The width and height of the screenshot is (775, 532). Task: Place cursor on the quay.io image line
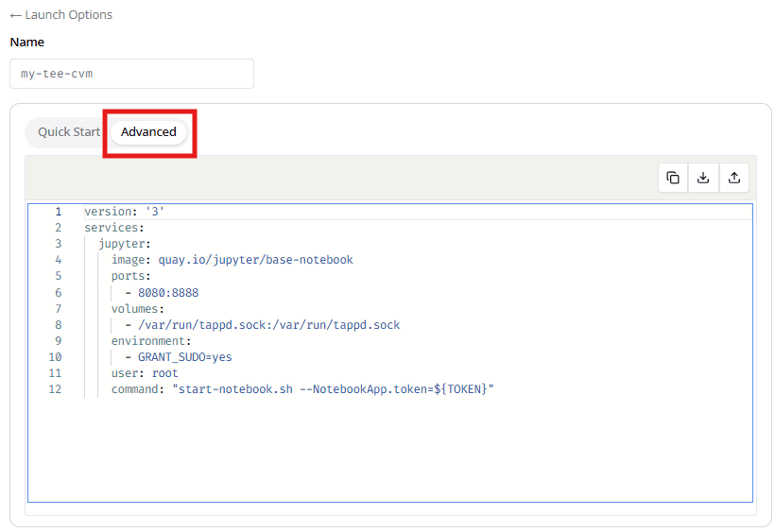[x=232, y=260]
